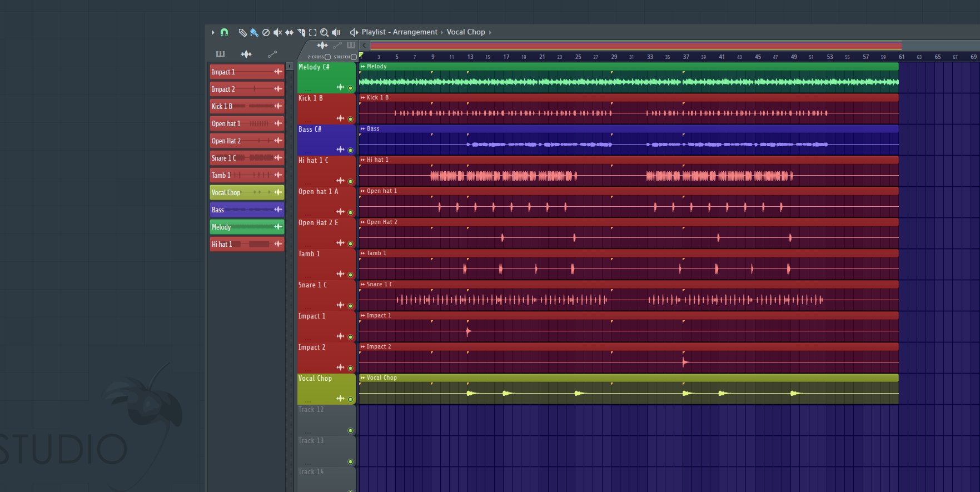980x492 pixels.
Task: Select the Mute tool
Action: 277,32
